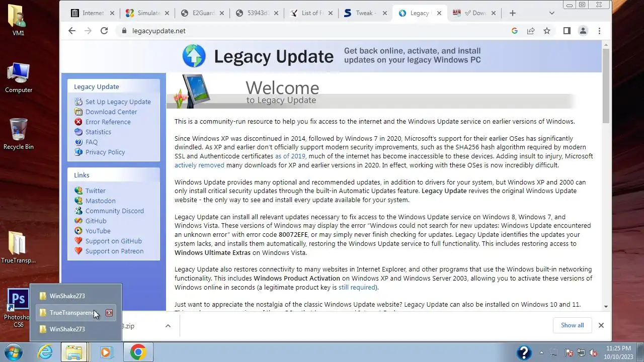
Task: Open the YouTube link
Action: coord(98,231)
